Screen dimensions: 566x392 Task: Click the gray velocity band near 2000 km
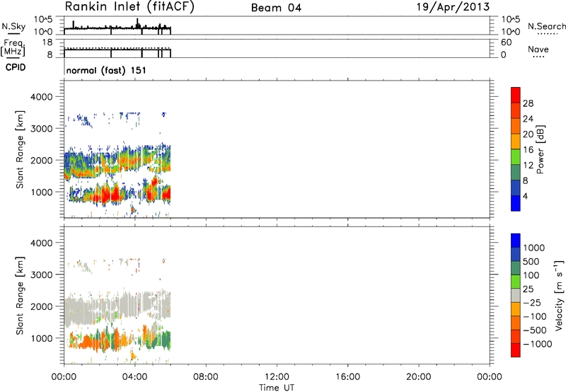tap(117, 307)
